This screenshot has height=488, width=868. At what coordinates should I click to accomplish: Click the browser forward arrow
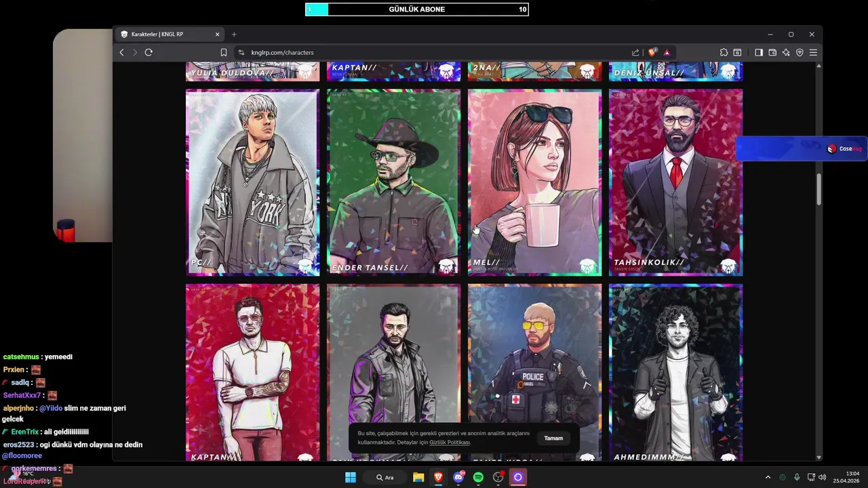click(135, 52)
